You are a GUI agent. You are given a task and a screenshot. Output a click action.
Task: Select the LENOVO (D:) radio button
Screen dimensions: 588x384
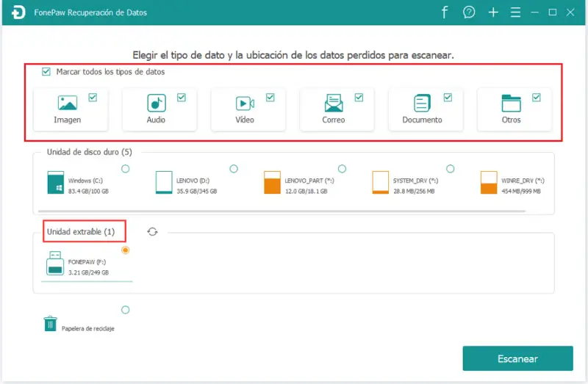(234, 169)
